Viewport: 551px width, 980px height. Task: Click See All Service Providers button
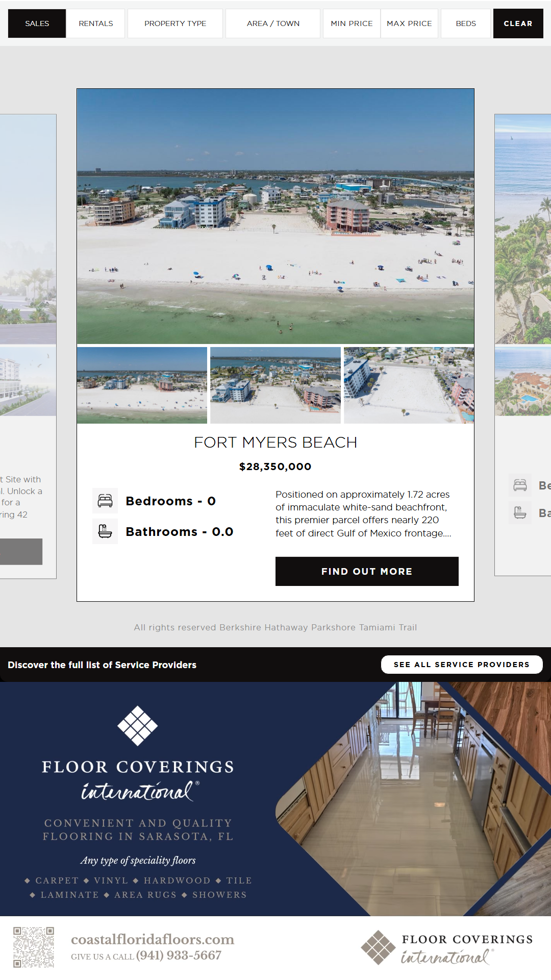[x=462, y=665]
